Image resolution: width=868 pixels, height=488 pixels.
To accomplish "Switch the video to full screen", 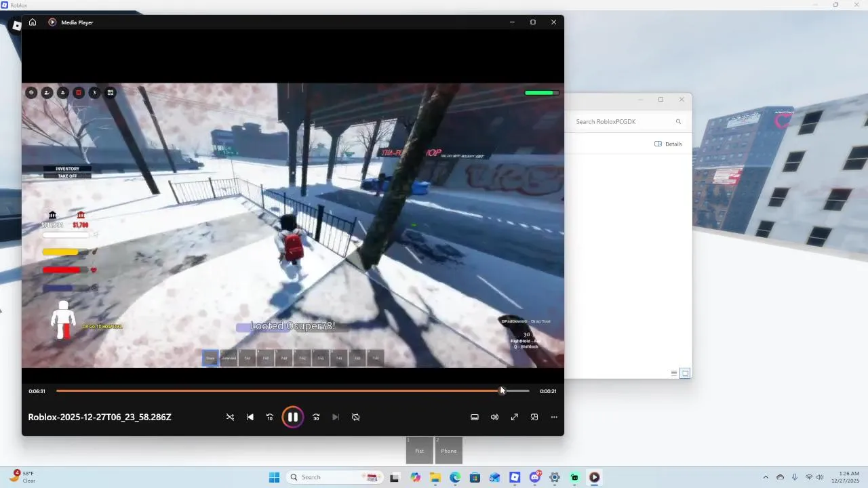I will pyautogui.click(x=515, y=417).
